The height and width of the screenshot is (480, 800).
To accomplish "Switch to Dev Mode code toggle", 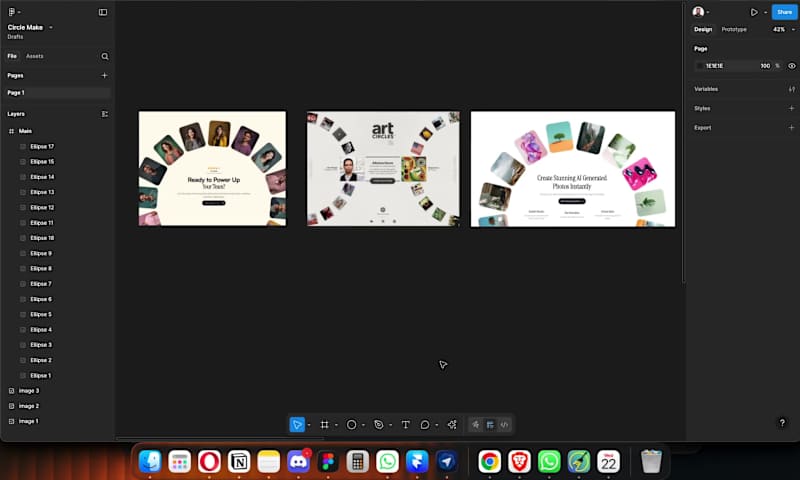I will pos(505,424).
